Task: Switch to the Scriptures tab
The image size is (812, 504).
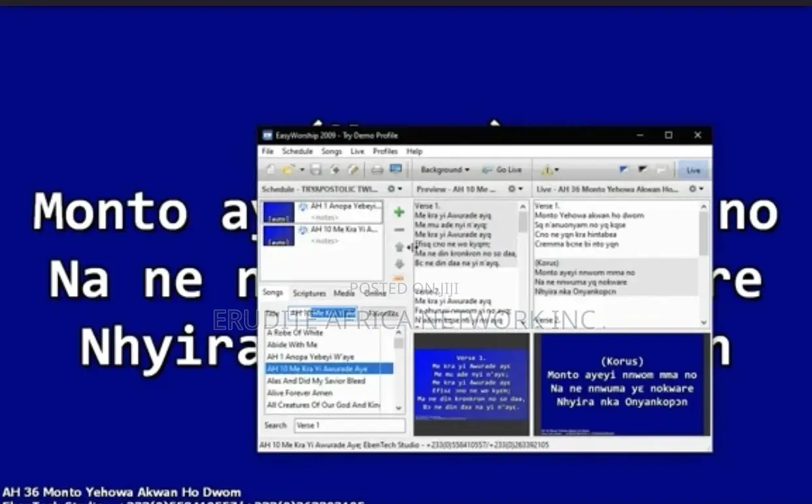Action: (309, 294)
